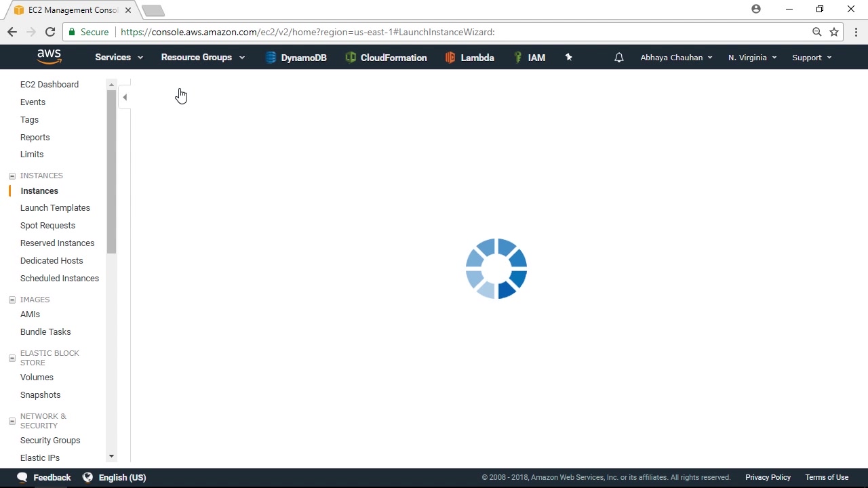Viewport: 868px width, 488px height.
Task: Select Instances in the sidebar
Action: click(39, 191)
